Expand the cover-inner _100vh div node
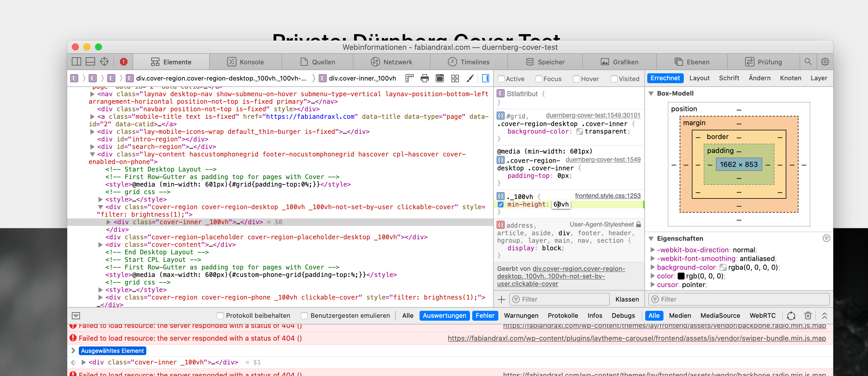This screenshot has height=376, width=868. pyautogui.click(x=108, y=222)
